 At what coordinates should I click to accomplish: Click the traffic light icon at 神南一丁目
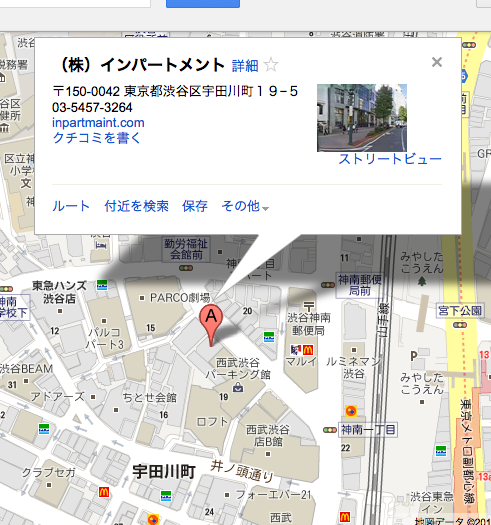(330, 430)
